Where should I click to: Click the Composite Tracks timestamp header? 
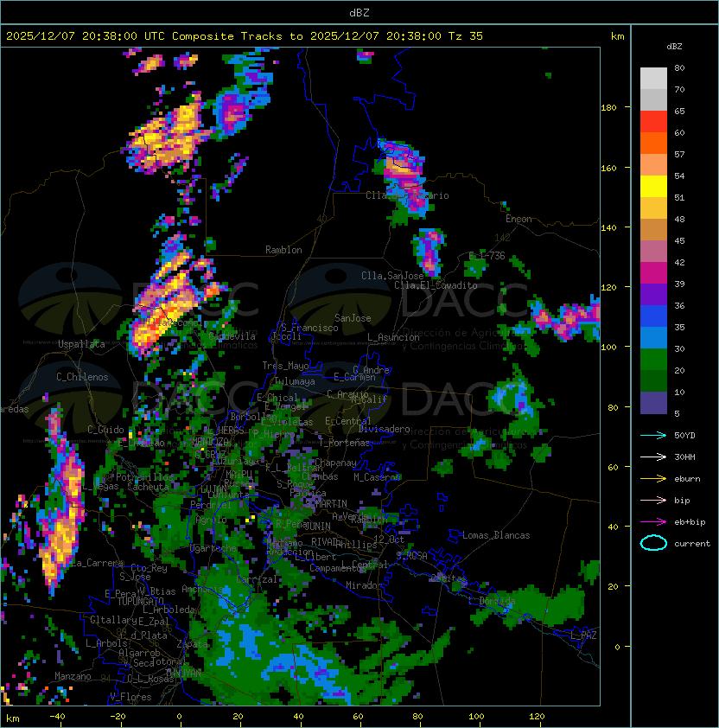pos(245,36)
